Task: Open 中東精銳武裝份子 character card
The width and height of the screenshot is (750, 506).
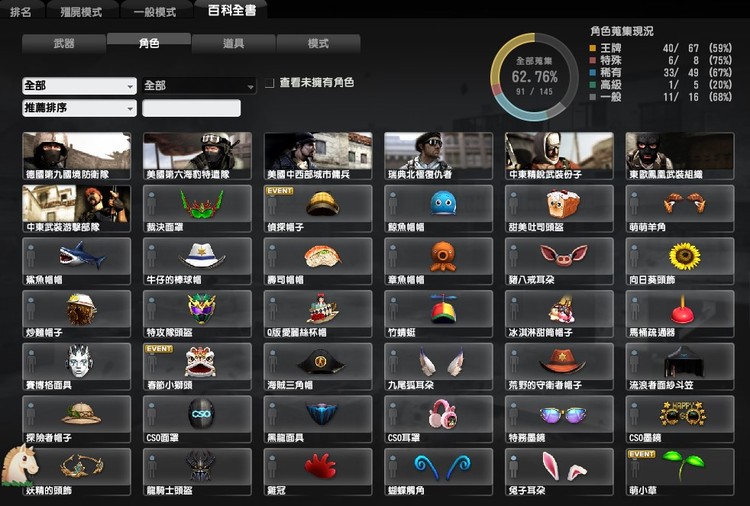Action: 559,156
